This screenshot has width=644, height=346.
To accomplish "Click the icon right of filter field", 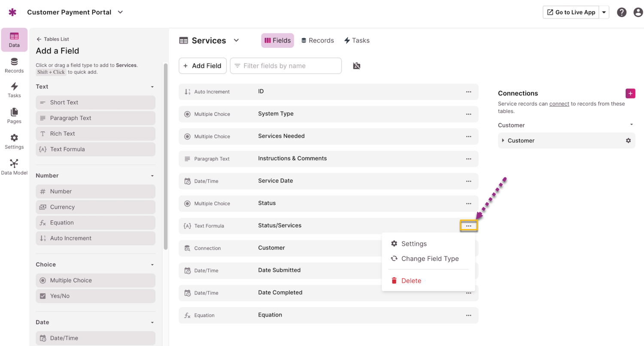I will pos(356,66).
